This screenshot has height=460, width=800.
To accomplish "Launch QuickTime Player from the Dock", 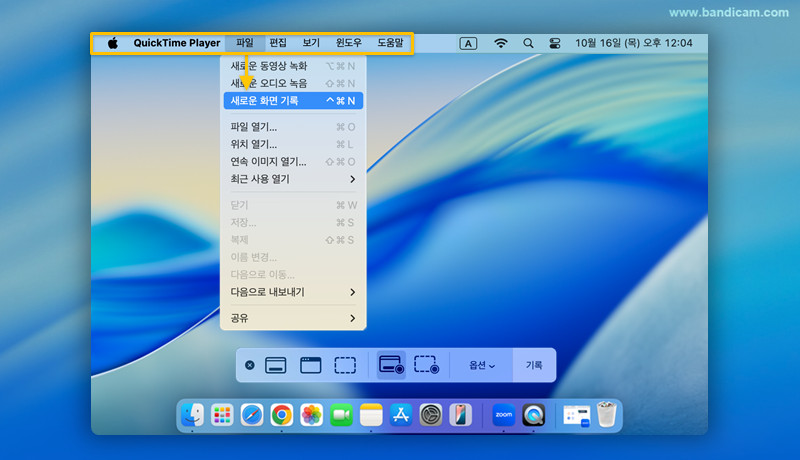I will pyautogui.click(x=534, y=415).
